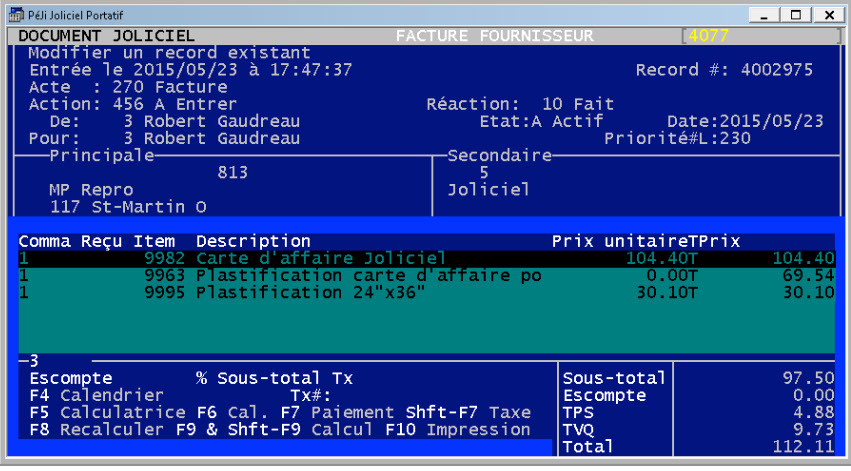The width and height of the screenshot is (851, 471).
Task: Click F10 Impression to print
Action: click(x=470, y=429)
